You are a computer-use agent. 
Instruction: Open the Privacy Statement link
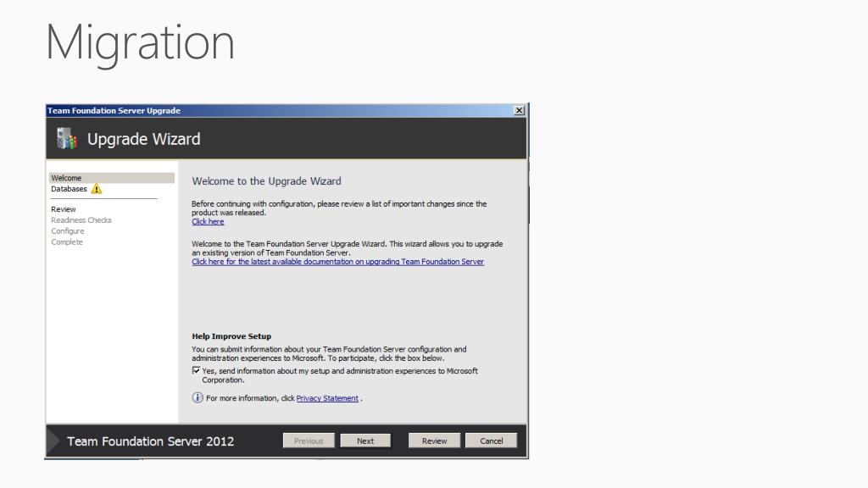(x=327, y=398)
